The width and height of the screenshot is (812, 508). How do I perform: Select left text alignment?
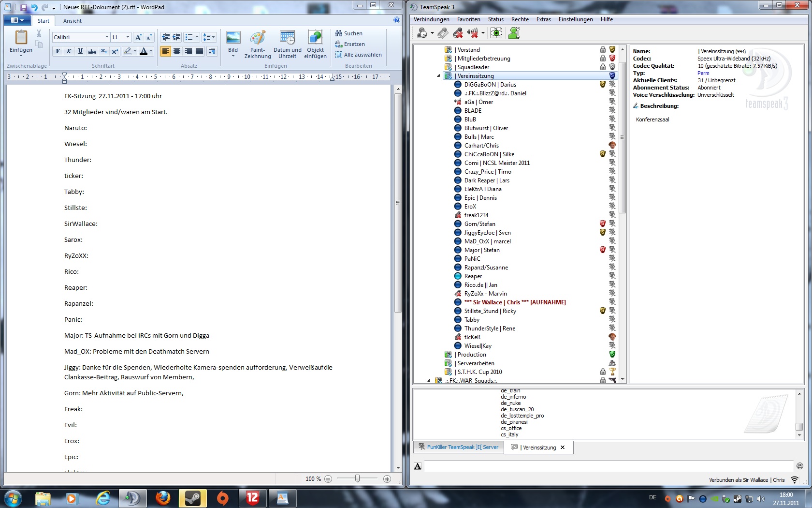tap(165, 51)
